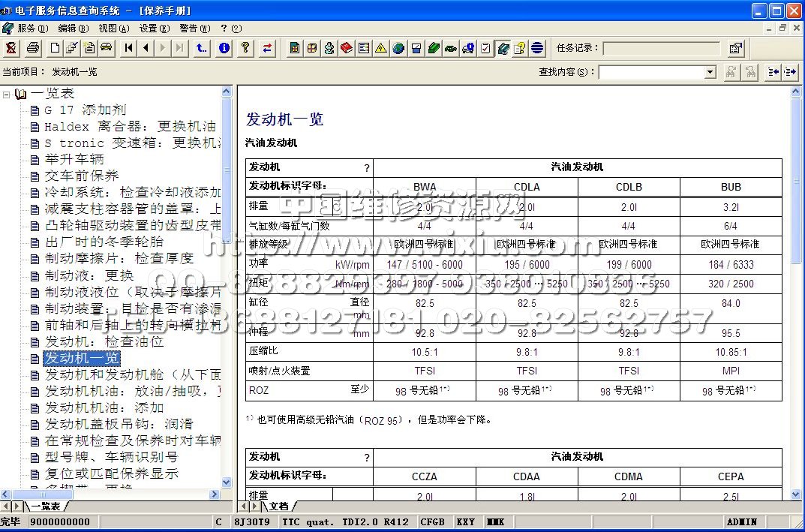Screen dimensions: 805x532
Task: Click inside the 查找内容 search input field
Action: click(651, 72)
